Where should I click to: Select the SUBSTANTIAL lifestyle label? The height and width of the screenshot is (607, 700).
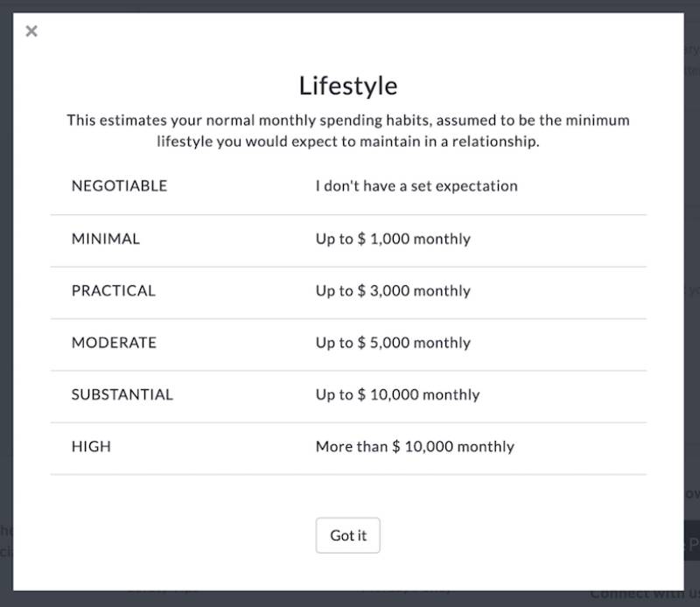[122, 394]
